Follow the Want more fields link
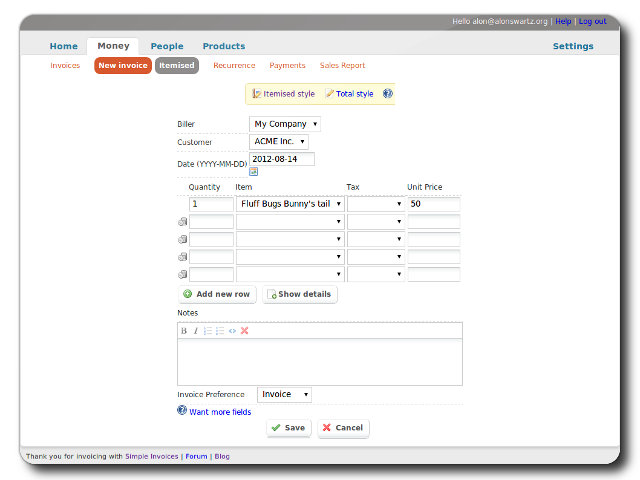Viewport: 640px width, 480px height. (220, 412)
